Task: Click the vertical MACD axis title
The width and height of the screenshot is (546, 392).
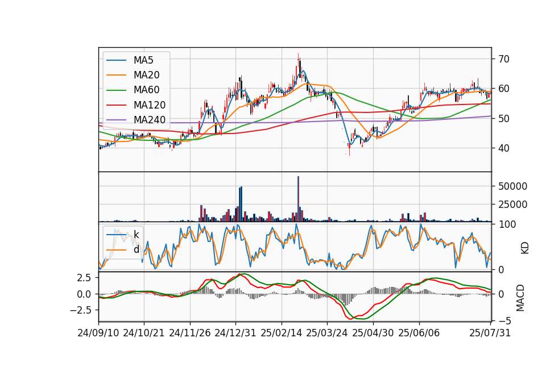Action: click(520, 298)
